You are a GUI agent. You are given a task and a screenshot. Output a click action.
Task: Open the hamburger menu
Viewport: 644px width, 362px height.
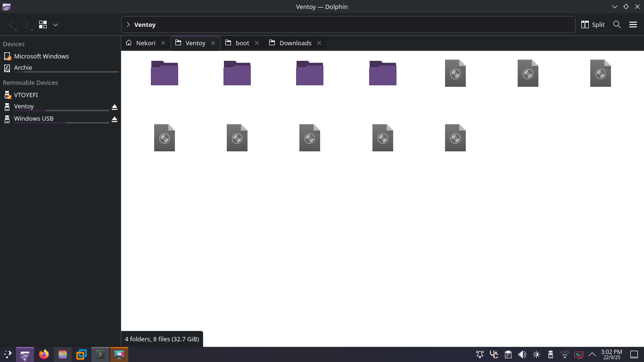(633, 25)
